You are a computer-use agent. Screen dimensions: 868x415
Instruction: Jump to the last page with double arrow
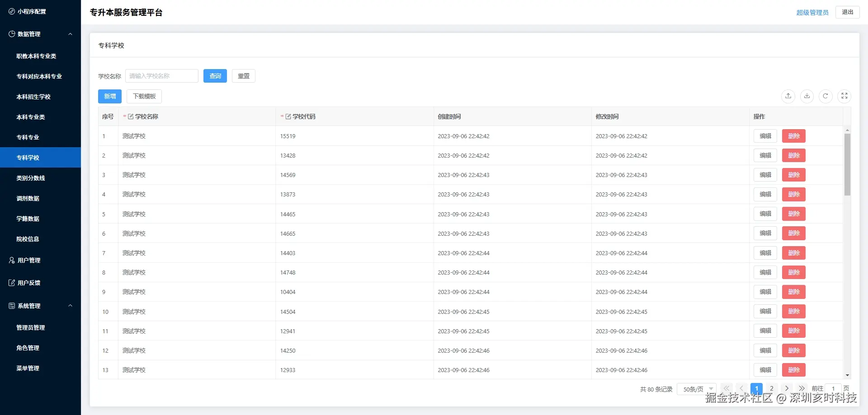[x=802, y=388]
